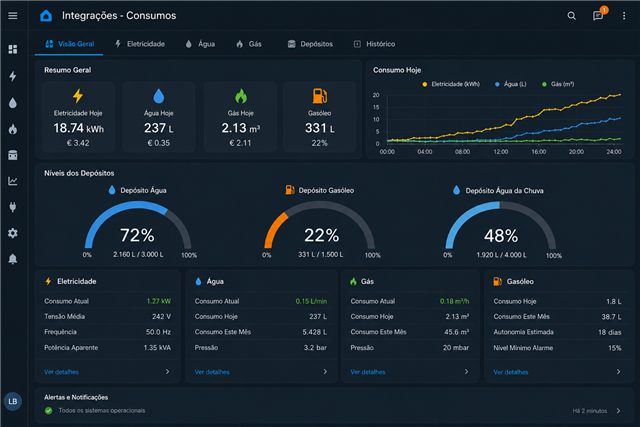640x427 pixels.
Task: Click the yellow bolt in Eletricidade Hoje card
Action: pyautogui.click(x=78, y=96)
